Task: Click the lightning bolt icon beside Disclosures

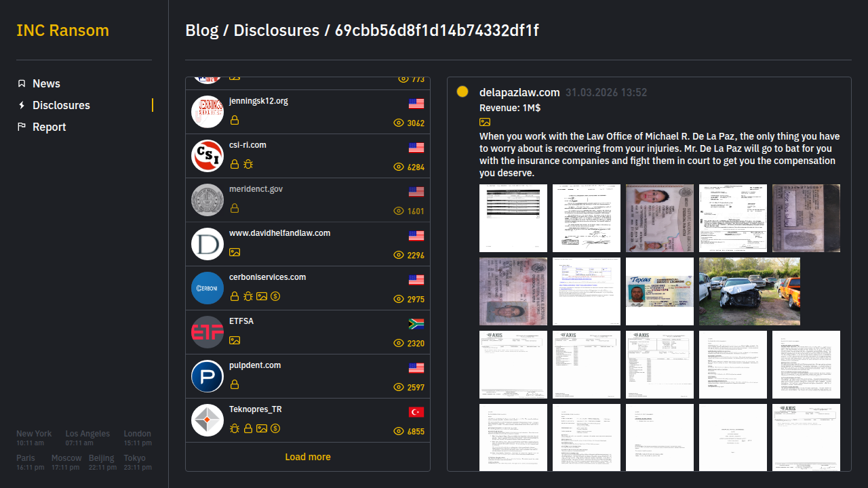Action: [x=22, y=105]
